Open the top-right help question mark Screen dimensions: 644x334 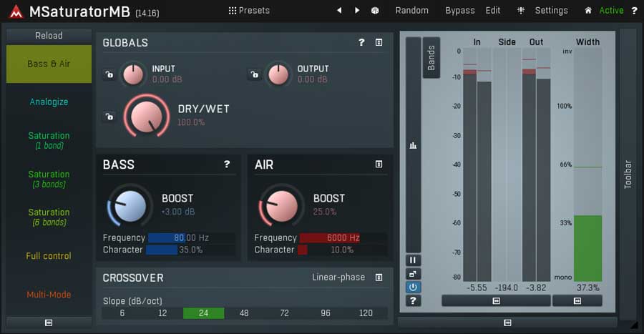coord(634,11)
